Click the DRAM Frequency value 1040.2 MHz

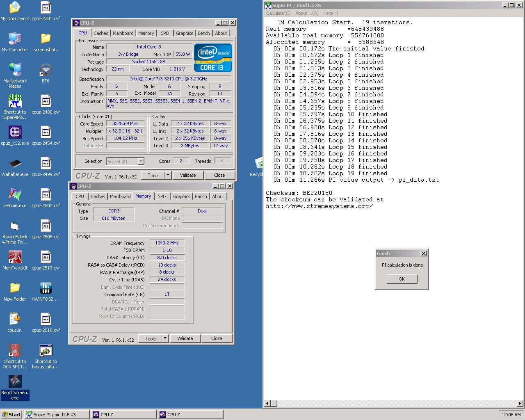(167, 243)
